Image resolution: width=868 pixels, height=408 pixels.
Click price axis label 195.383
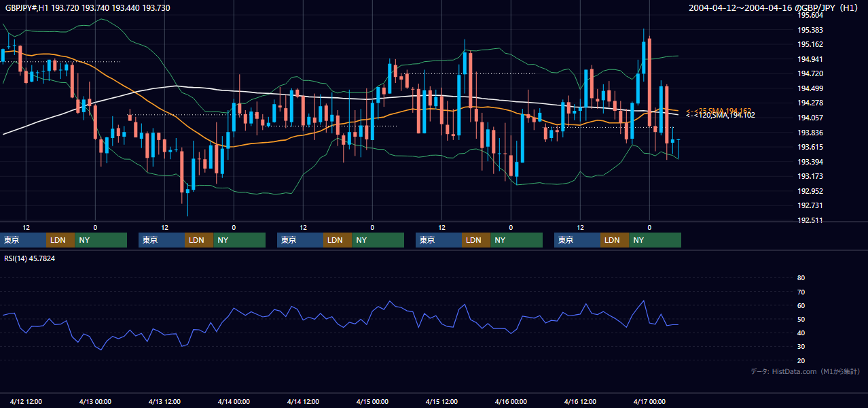point(810,30)
